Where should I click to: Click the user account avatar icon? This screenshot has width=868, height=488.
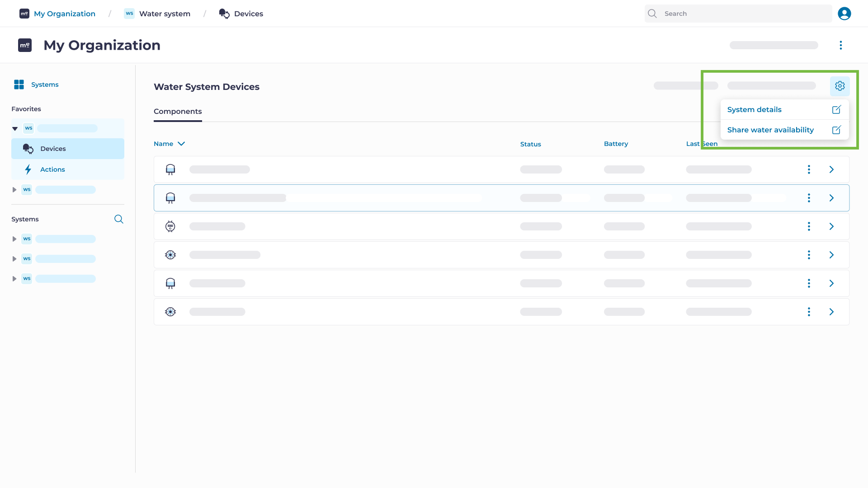pyautogui.click(x=844, y=14)
